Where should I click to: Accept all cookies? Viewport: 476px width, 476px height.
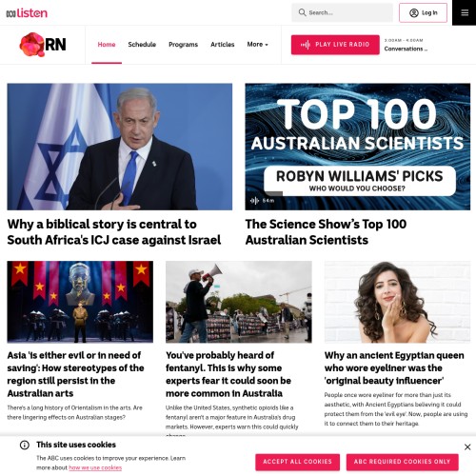click(297, 462)
